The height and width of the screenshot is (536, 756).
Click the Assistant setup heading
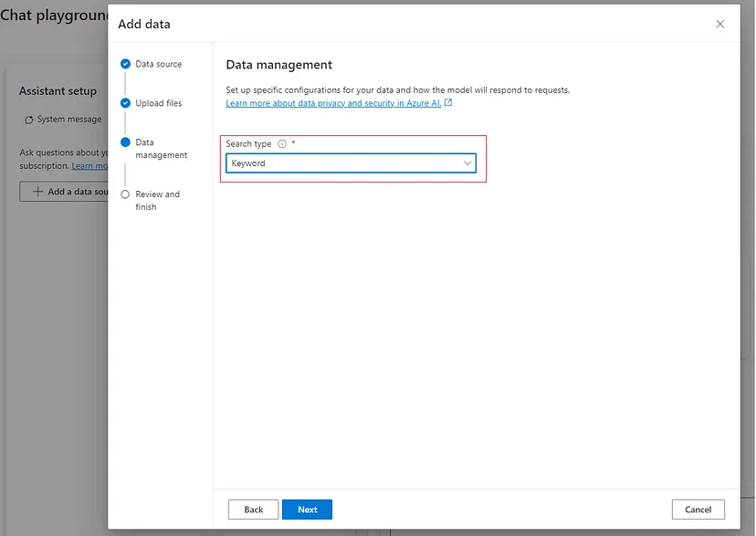[x=58, y=91]
